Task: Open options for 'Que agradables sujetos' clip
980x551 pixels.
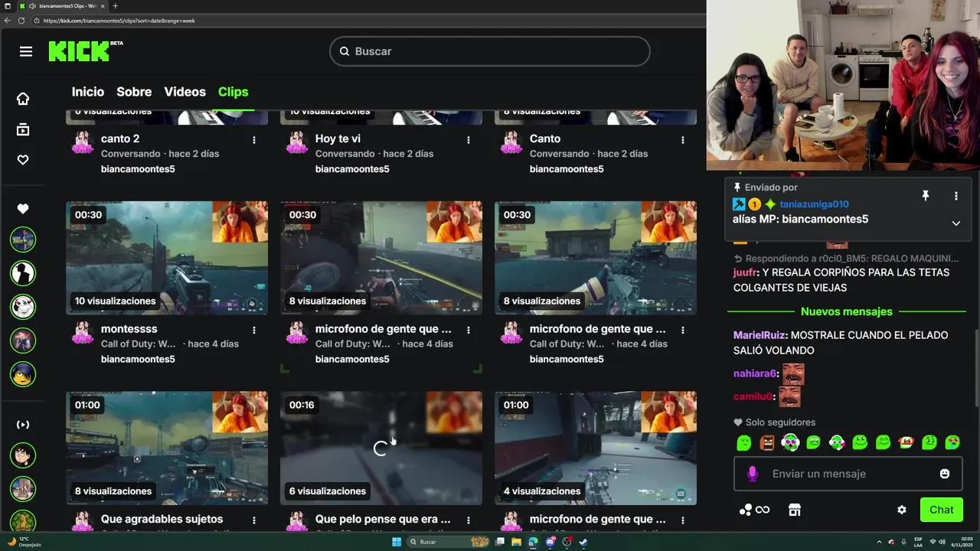Action: [254, 520]
